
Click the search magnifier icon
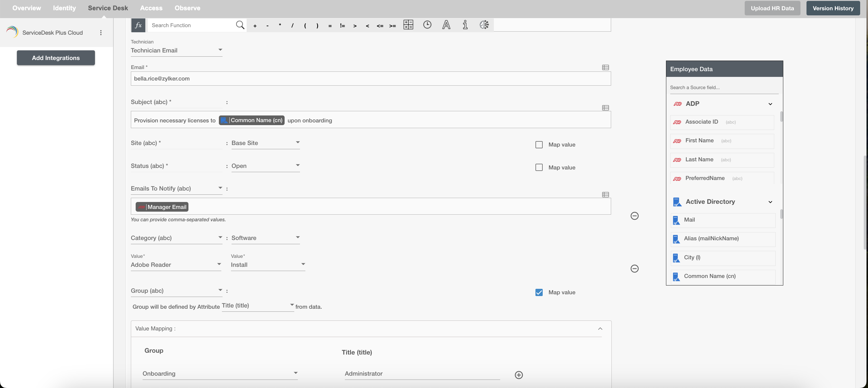click(240, 25)
